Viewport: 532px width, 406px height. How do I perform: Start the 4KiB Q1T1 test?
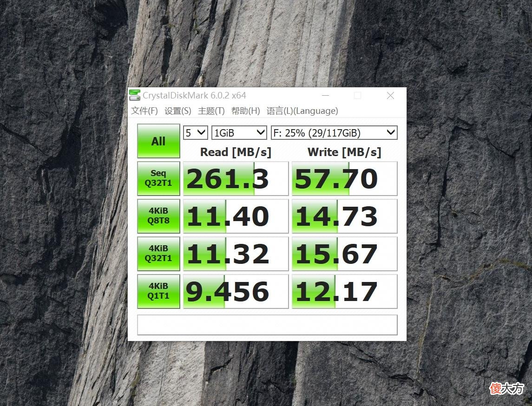(x=158, y=291)
